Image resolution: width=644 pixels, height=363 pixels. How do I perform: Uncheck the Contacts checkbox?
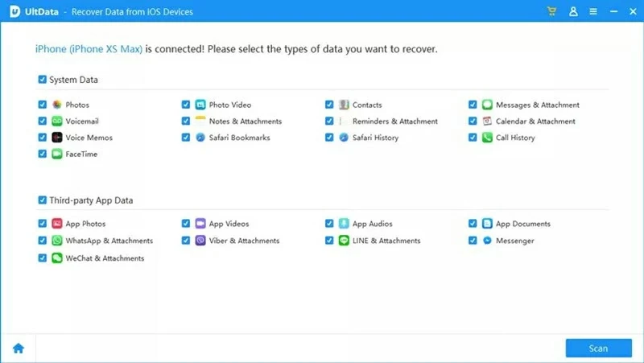click(x=329, y=105)
